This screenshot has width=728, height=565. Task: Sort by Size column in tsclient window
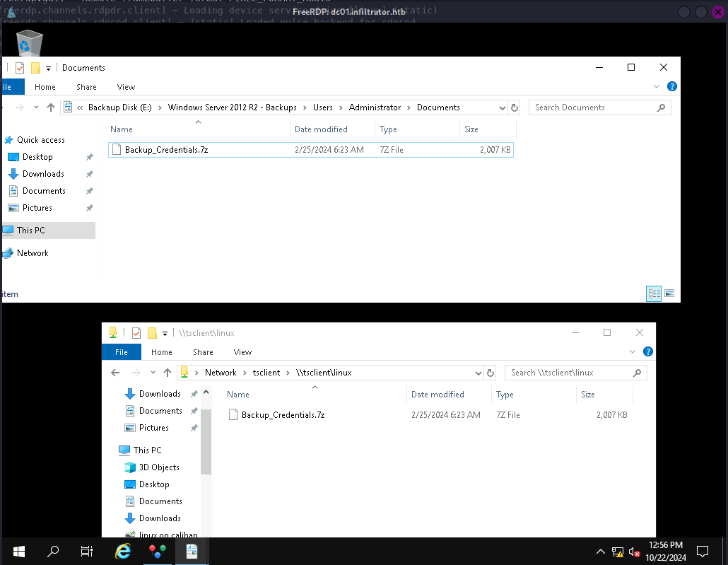[x=588, y=395]
